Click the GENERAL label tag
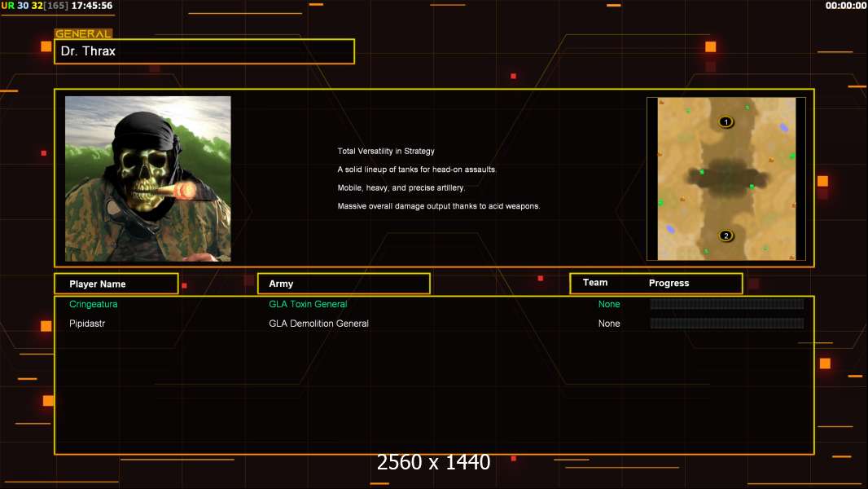This screenshot has width=868, height=489. pyautogui.click(x=83, y=33)
